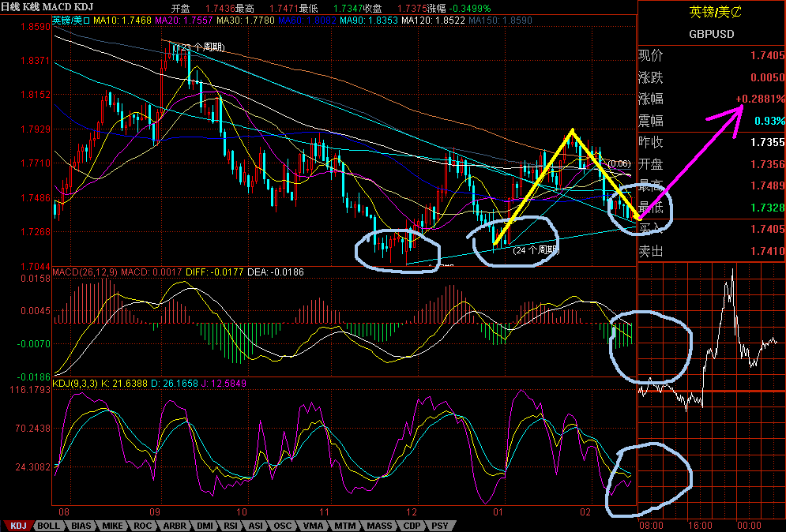This screenshot has width=786, height=532.
Task: Click the MA120: 1.8522 legend label
Action: (433, 21)
